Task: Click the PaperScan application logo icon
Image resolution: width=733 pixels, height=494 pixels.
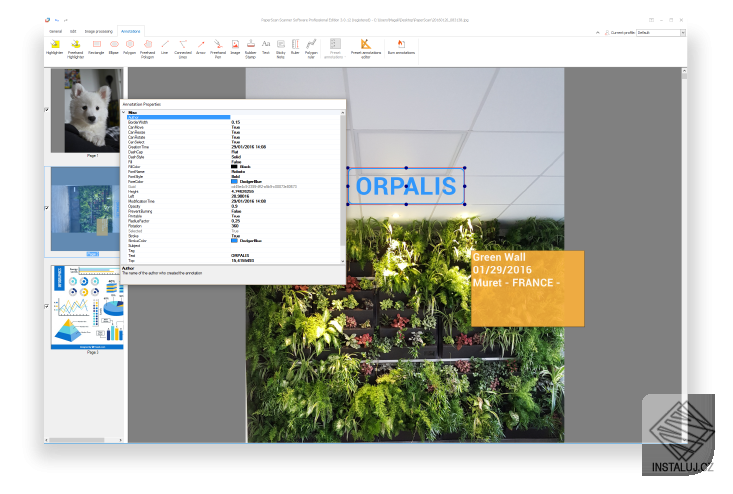Action: (x=47, y=20)
